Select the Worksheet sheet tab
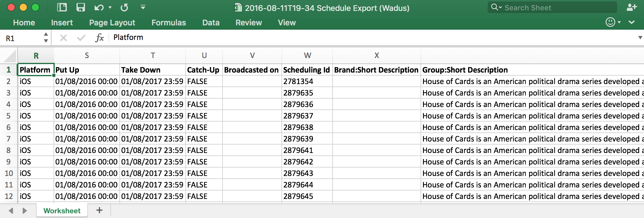Viewport: 644px width, 218px height. click(x=62, y=210)
